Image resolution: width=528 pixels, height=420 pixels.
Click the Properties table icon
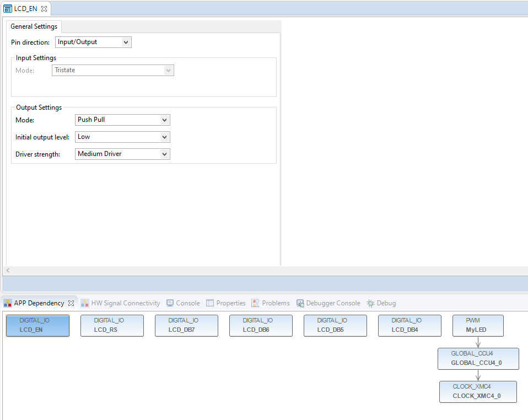point(210,303)
